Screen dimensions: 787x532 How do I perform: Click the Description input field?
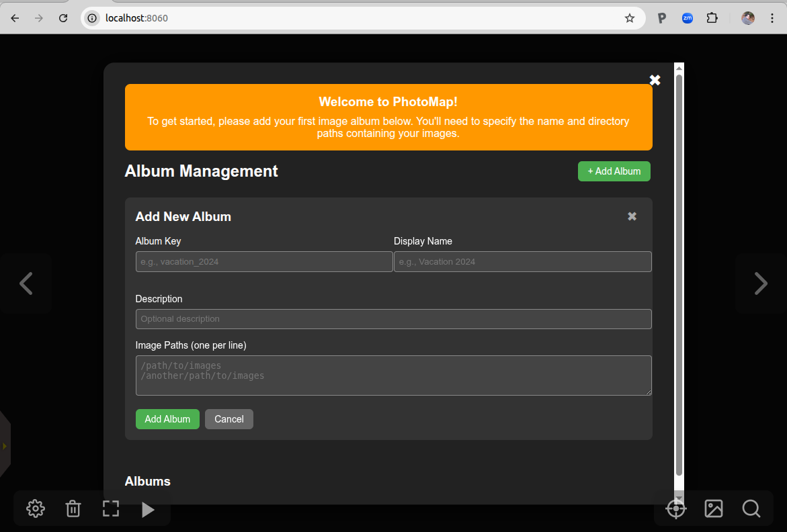(x=394, y=319)
